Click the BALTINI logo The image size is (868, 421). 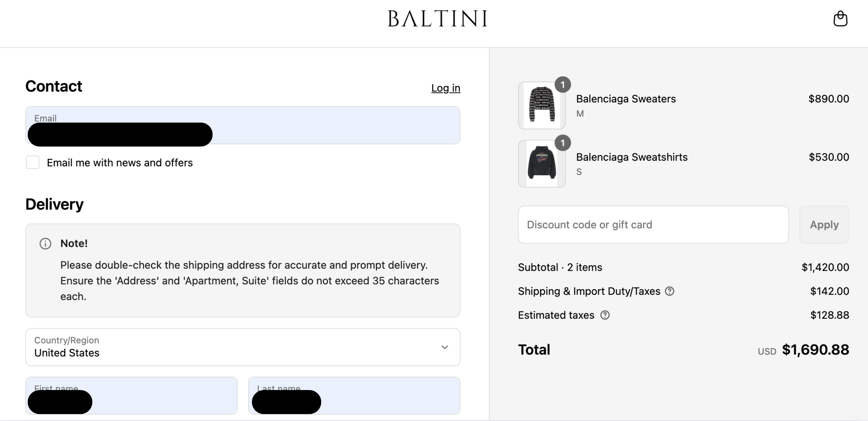(x=437, y=19)
